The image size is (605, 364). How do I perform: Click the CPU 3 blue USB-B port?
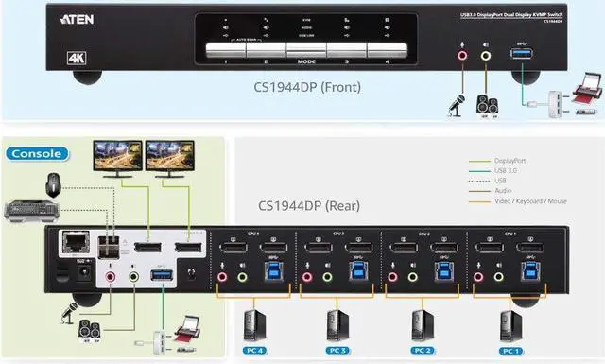point(358,271)
